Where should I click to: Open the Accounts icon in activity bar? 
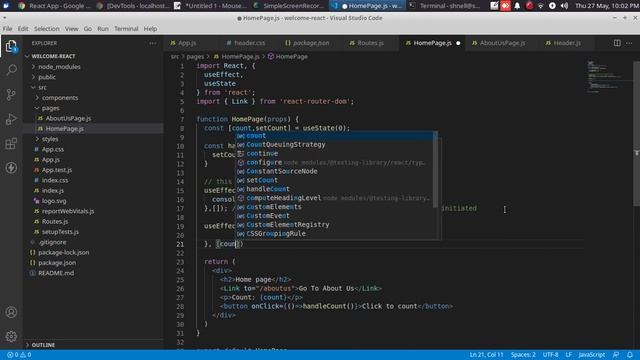click(11, 312)
